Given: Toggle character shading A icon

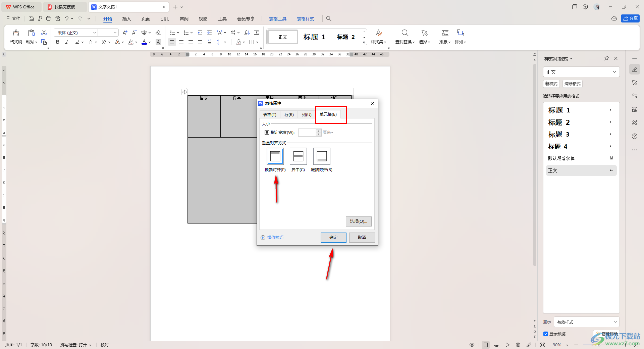Looking at the screenshot, I should pyautogui.click(x=158, y=42).
